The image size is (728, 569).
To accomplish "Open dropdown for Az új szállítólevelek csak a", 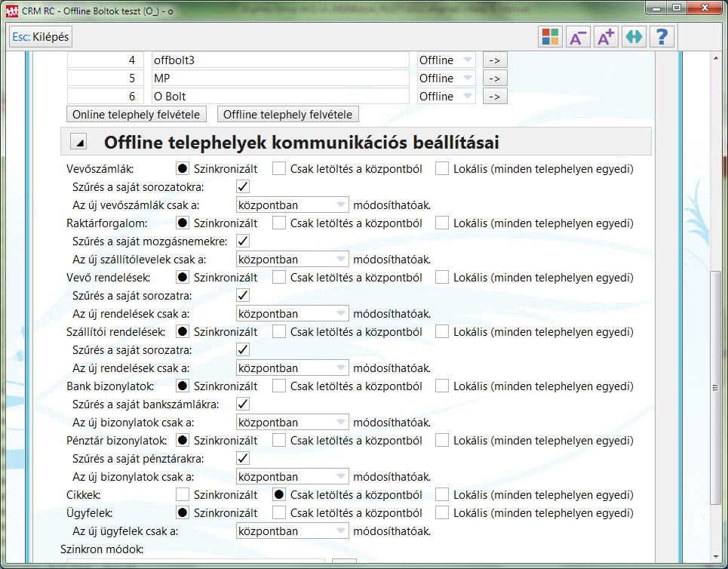I will coord(292,259).
